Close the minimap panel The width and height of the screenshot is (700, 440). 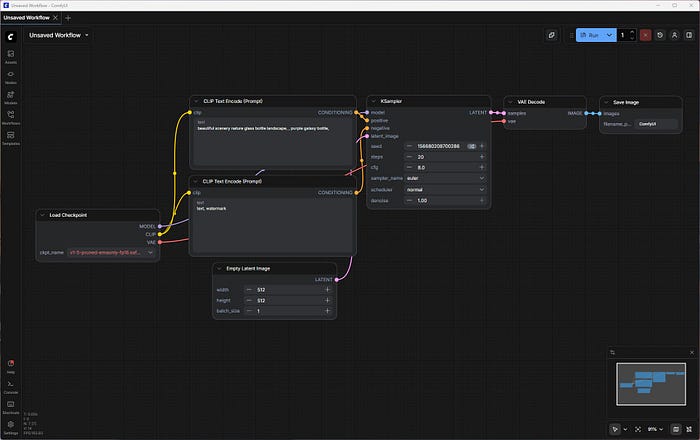coord(692,353)
